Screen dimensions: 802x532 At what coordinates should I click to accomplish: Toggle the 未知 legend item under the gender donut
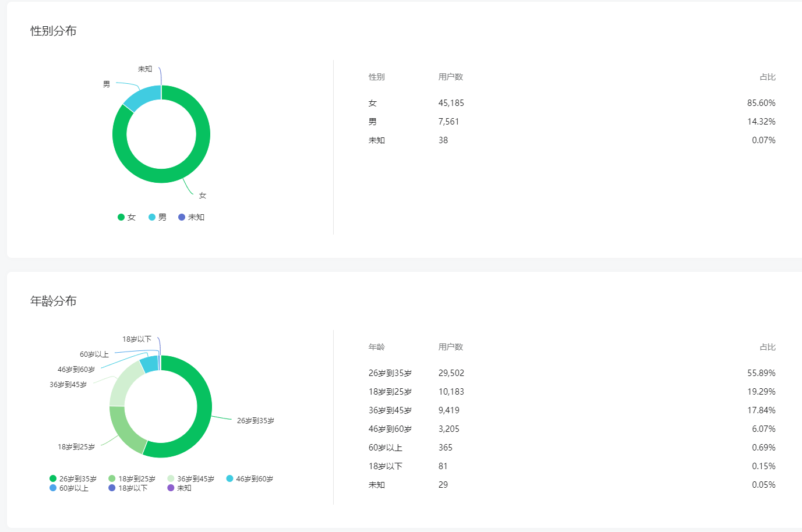[191, 217]
